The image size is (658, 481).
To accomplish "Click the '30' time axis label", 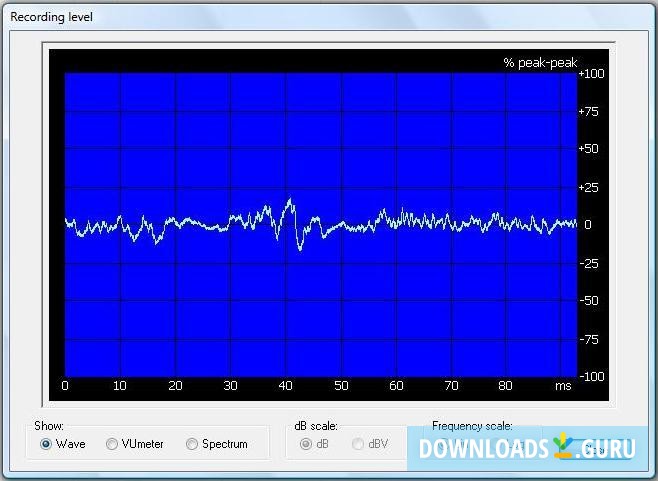I will click(x=230, y=385).
